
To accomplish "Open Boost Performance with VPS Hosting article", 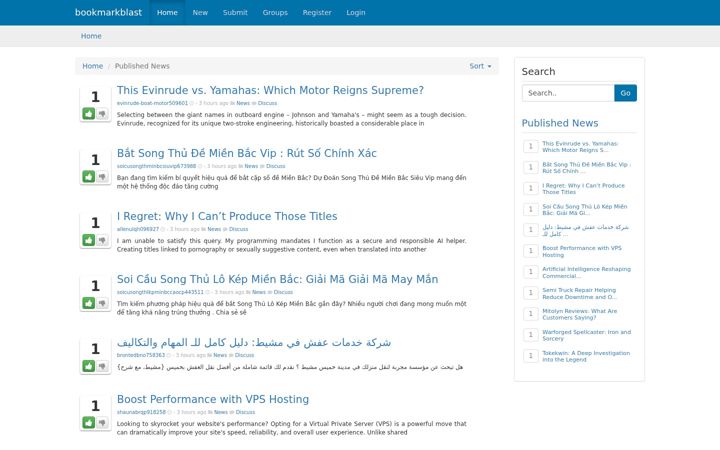I will coord(213,399).
